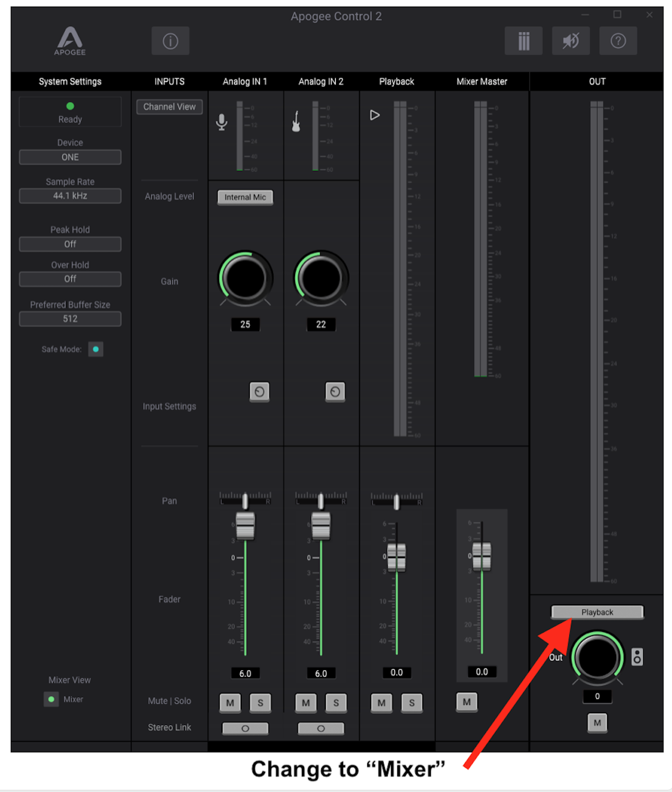672x792 pixels.
Task: Click the Playback channel fader handle
Action: (397, 557)
